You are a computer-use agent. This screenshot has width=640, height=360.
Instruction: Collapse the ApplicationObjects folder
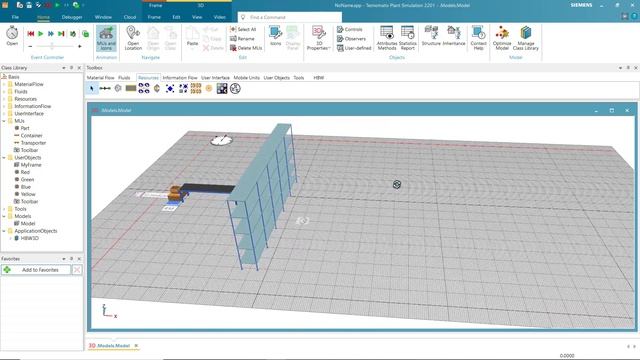[x=4, y=231]
